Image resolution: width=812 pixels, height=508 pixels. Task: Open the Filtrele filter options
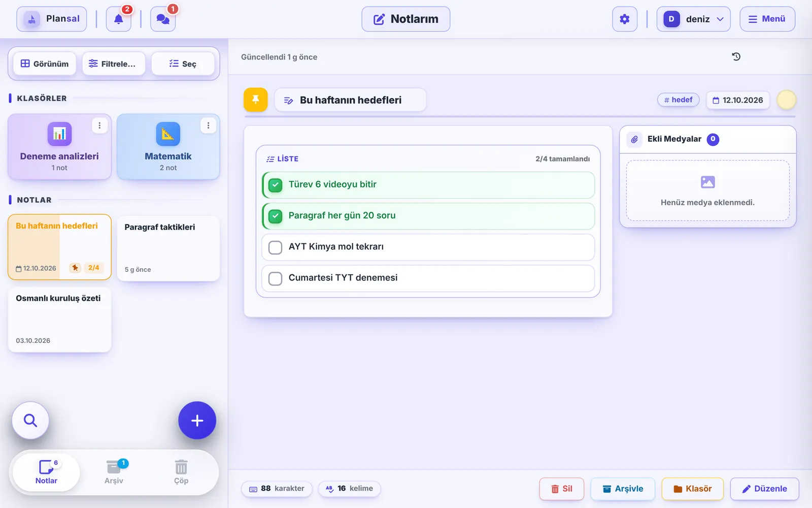coord(114,63)
